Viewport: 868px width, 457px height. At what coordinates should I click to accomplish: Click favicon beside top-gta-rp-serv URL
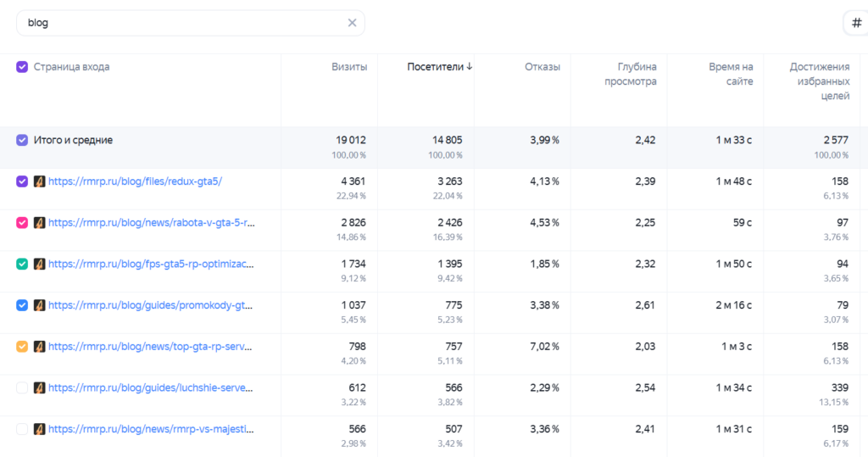(x=39, y=347)
